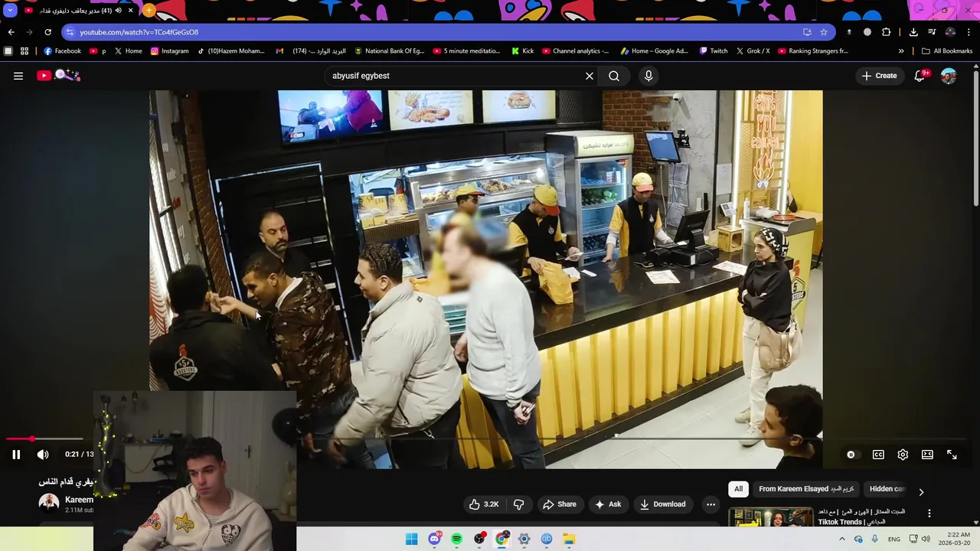Open Spotify from the taskbar
This screenshot has width=980, height=551.
[x=456, y=539]
